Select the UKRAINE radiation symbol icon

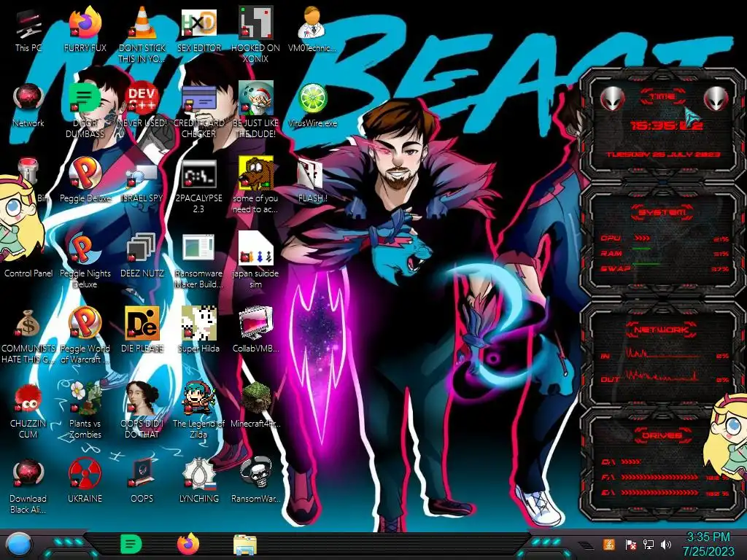click(x=85, y=481)
